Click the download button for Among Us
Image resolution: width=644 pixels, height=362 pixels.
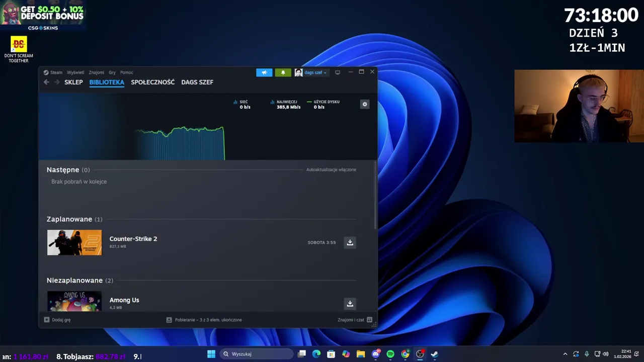[350, 304]
